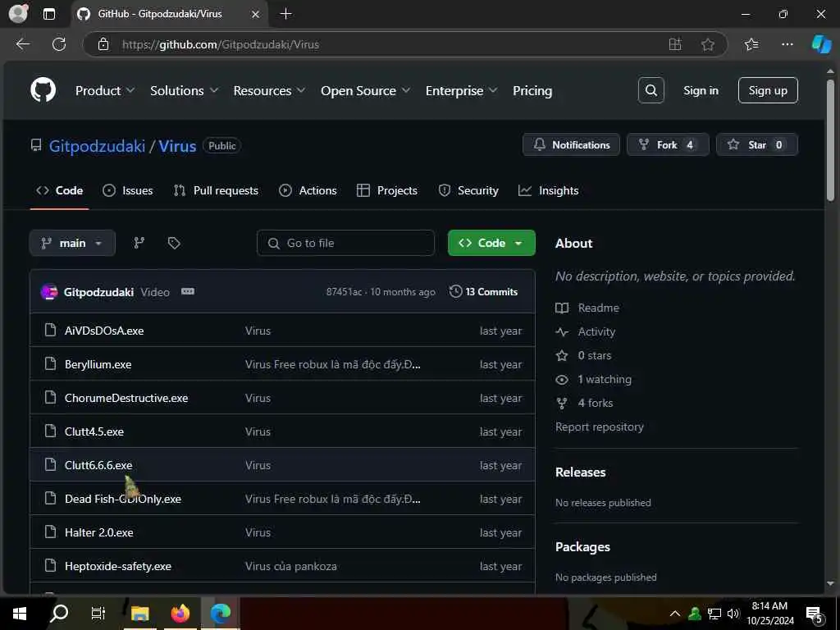
Task: Open Windows Start menu
Action: (20, 614)
